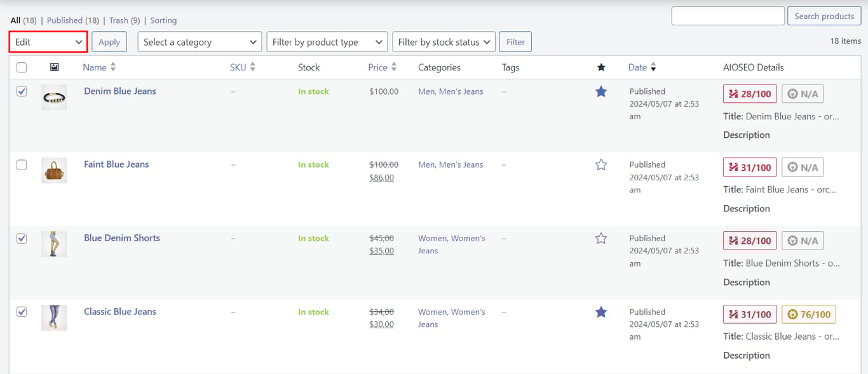Toggle the featured star for Denim Blue Jeans
Screen dimensions: 868x374
pyautogui.click(x=601, y=91)
